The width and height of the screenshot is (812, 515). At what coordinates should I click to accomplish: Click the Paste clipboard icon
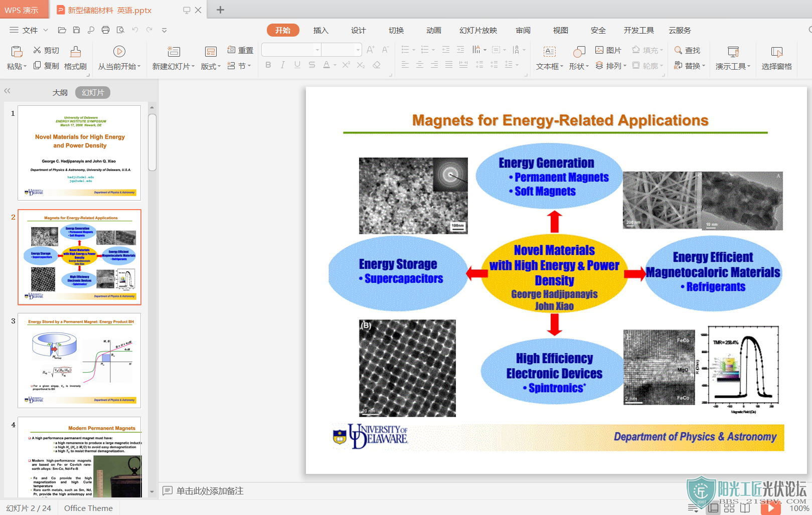pyautogui.click(x=17, y=52)
